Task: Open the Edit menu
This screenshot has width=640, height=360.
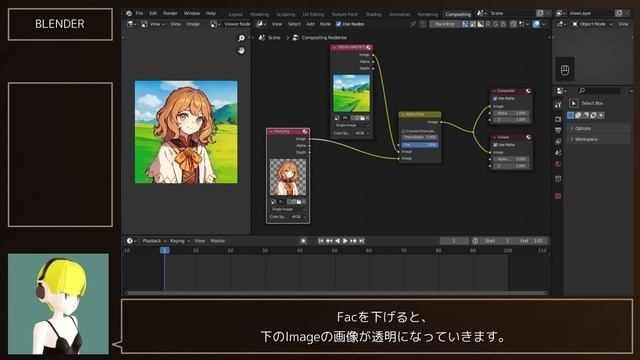Action: pos(153,13)
